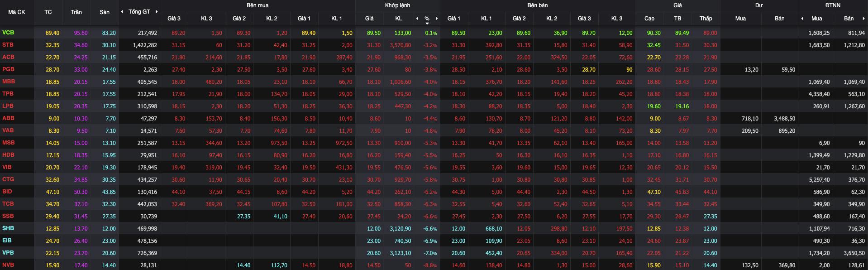868x270 pixels.
Task: Click PGB Dư Mua value 13,20
Action: 751,70
